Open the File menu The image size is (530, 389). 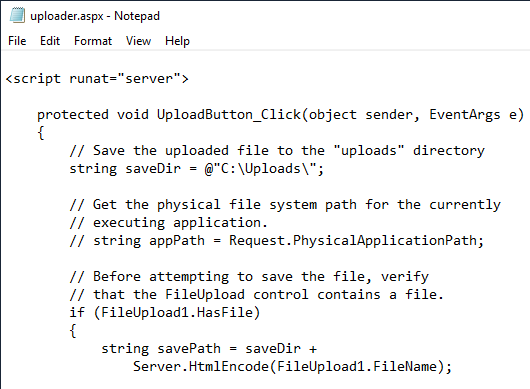coord(17,41)
